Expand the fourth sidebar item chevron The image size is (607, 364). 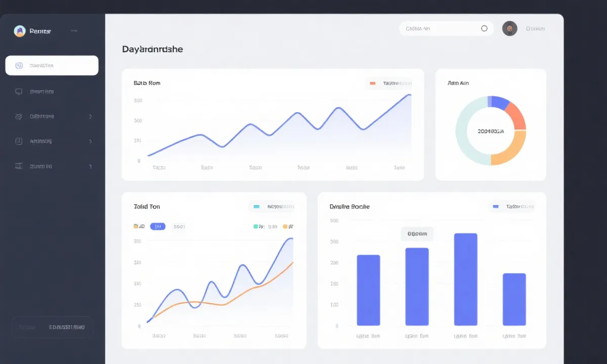point(90,142)
